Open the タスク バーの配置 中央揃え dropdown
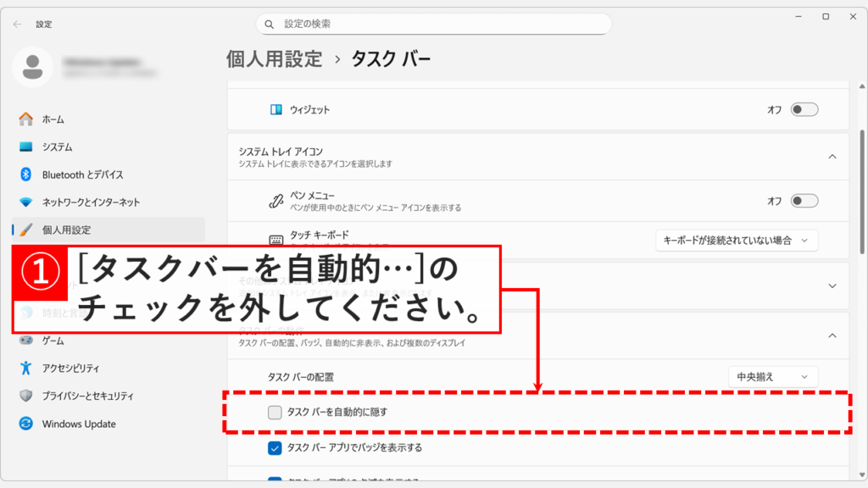 (x=772, y=376)
